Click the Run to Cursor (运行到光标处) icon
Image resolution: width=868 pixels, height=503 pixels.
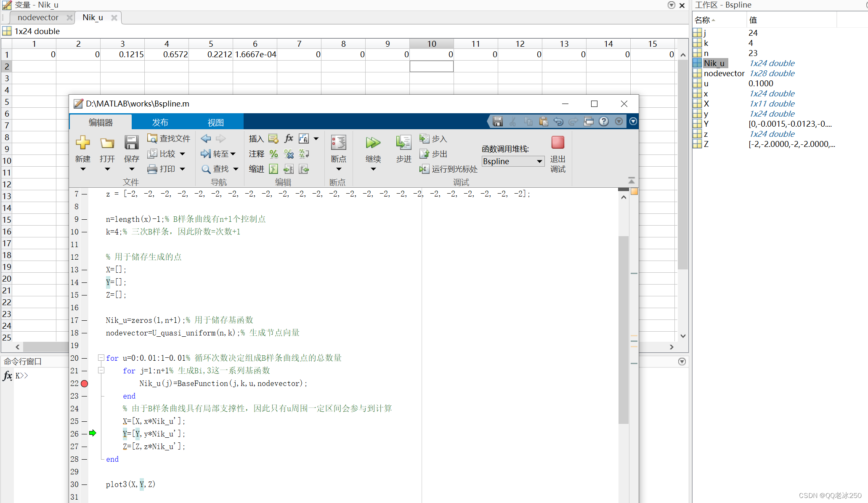pos(424,169)
